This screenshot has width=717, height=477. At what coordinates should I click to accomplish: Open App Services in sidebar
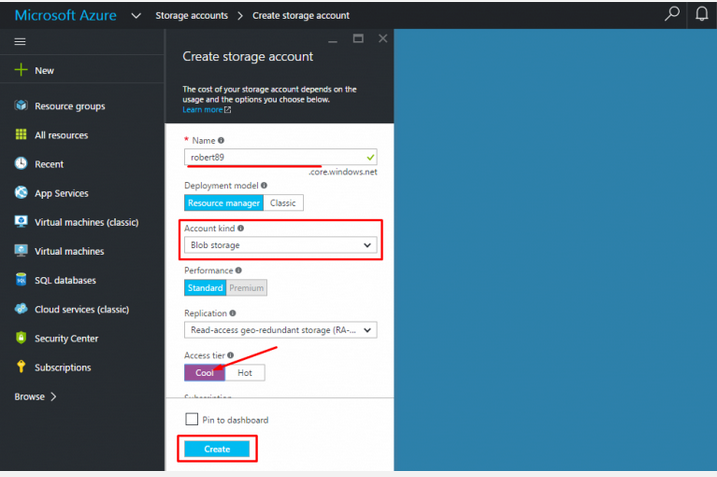point(61,193)
